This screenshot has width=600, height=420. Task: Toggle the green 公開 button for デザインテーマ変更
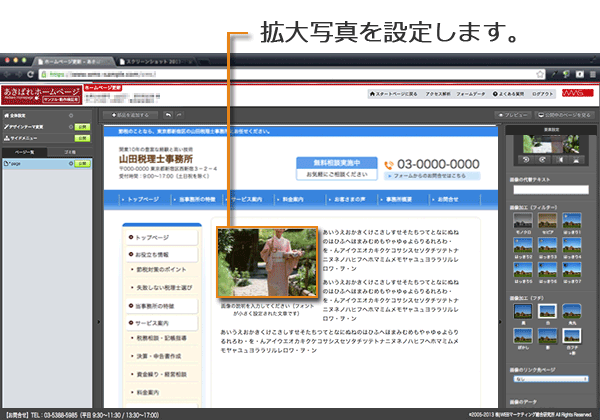(82, 128)
